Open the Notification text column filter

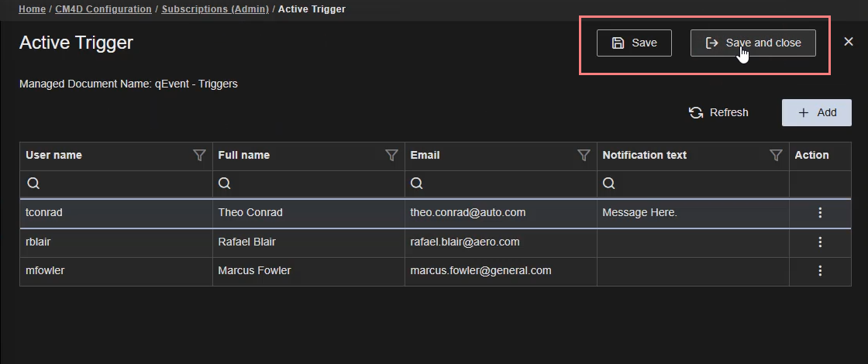coord(776,156)
